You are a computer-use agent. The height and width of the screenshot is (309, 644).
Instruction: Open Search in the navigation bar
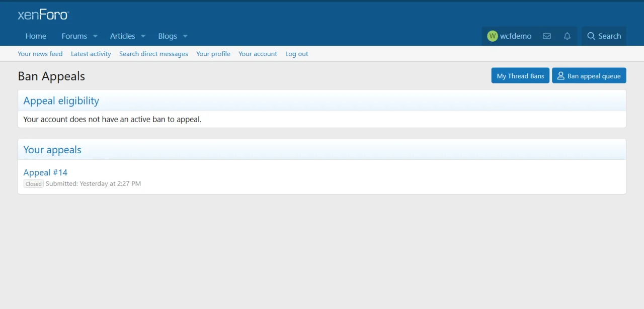[604, 36]
